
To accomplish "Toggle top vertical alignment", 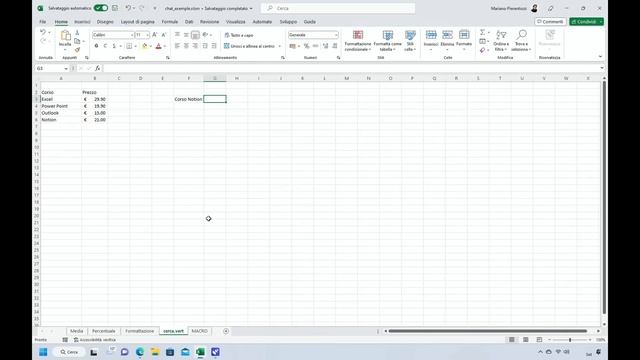I will tap(178, 35).
